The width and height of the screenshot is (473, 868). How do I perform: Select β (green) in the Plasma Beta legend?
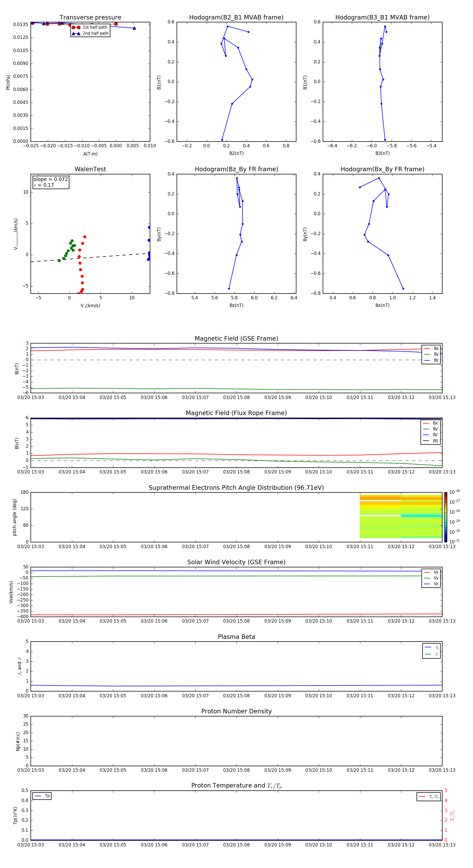(431, 654)
